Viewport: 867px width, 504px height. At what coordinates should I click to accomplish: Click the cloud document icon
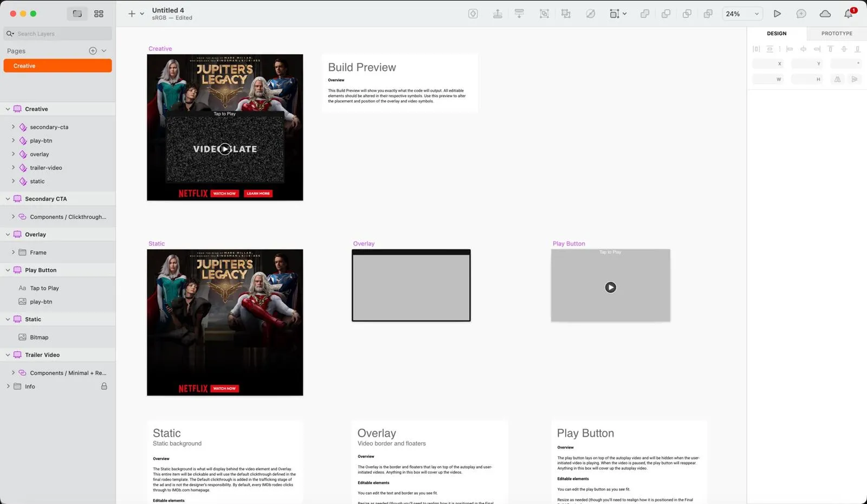pos(825,14)
